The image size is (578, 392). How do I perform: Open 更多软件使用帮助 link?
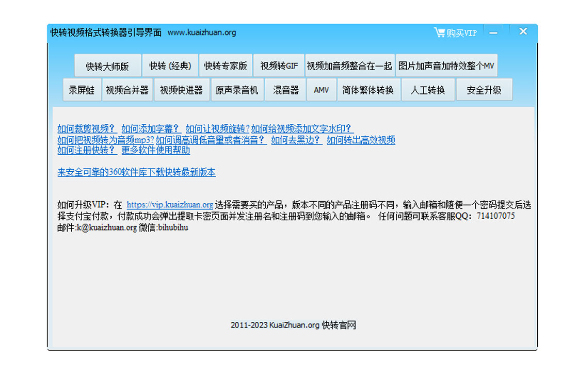coord(156,150)
